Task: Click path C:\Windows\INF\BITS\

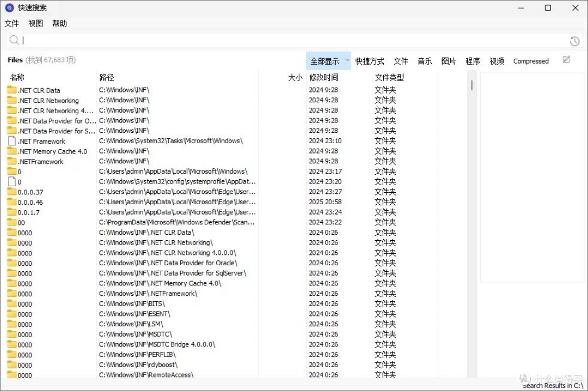Action: point(132,303)
